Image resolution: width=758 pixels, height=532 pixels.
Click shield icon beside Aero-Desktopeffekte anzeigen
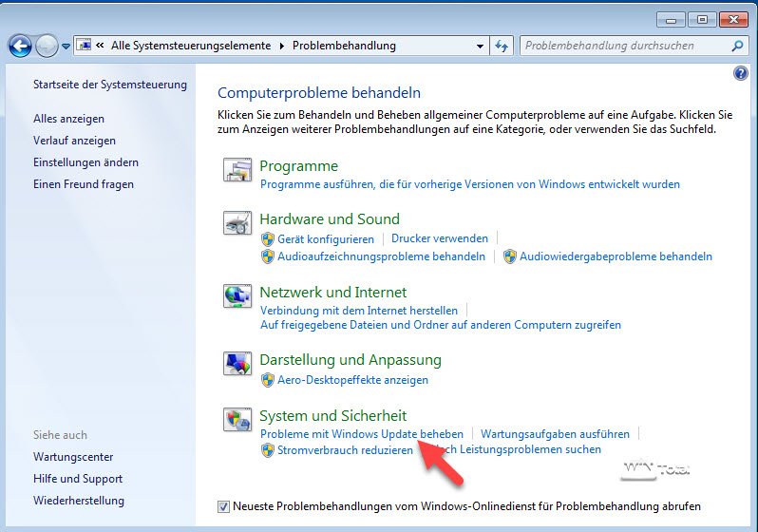(267, 380)
